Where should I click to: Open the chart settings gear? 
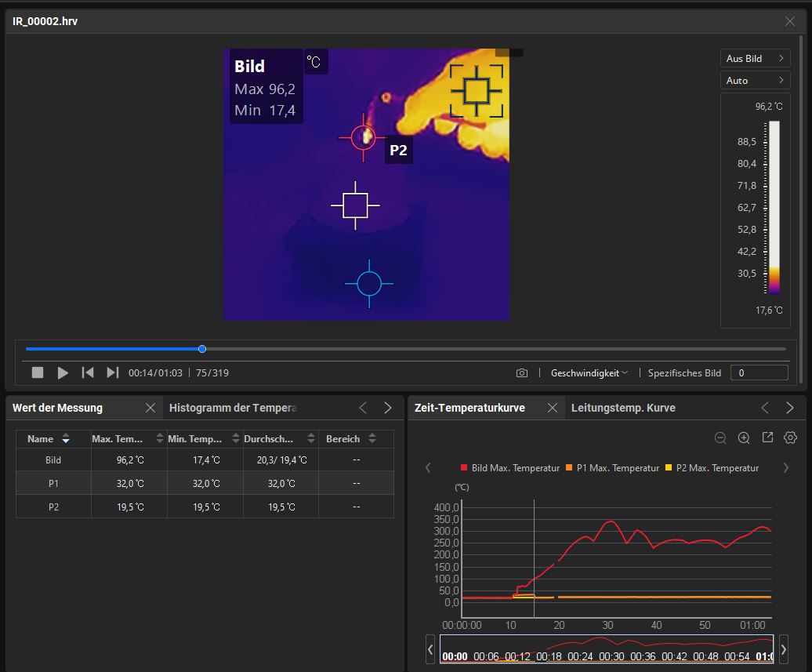click(790, 438)
